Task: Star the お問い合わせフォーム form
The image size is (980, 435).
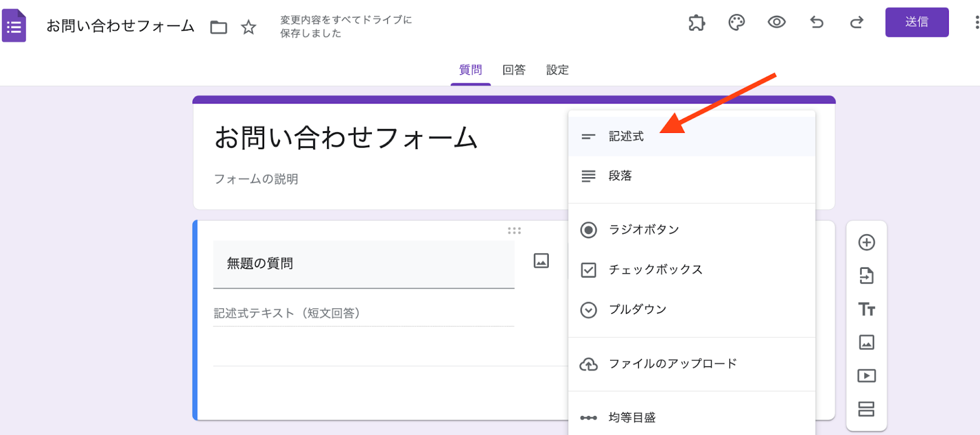Action: tap(248, 27)
